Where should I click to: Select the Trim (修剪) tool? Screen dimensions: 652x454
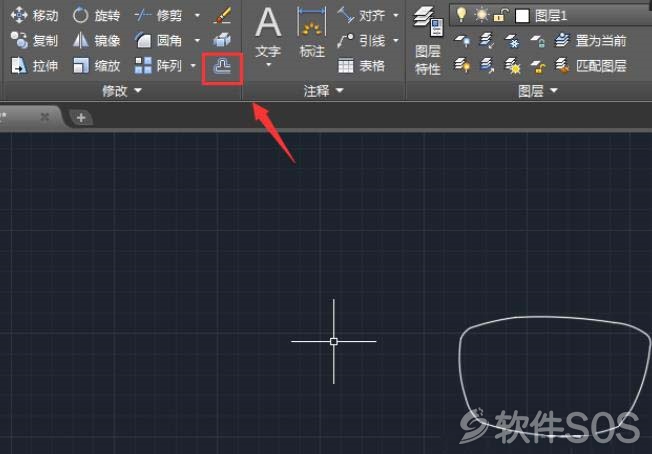coord(158,16)
